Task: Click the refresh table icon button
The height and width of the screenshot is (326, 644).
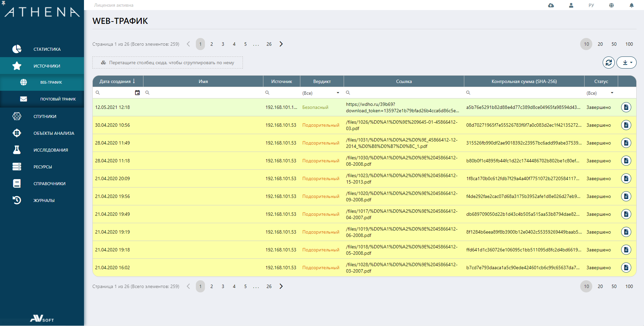Action: coord(608,63)
